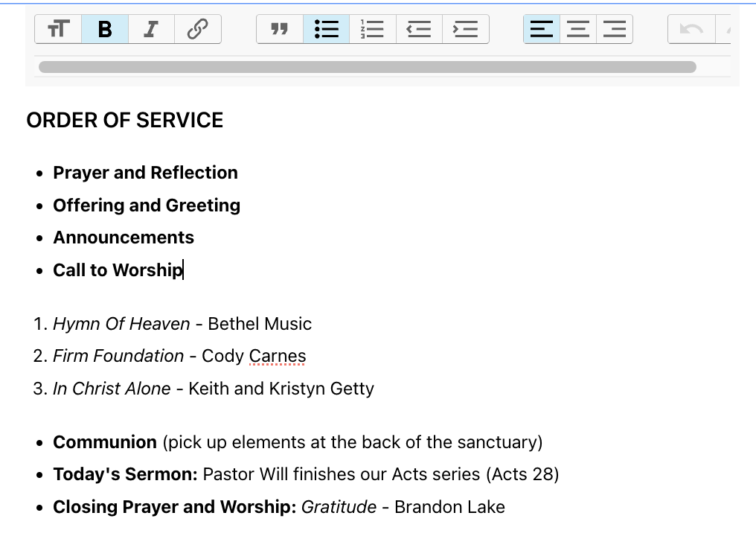The height and width of the screenshot is (539, 756).
Task: Click the Brandon Lake text
Action: pos(450,507)
